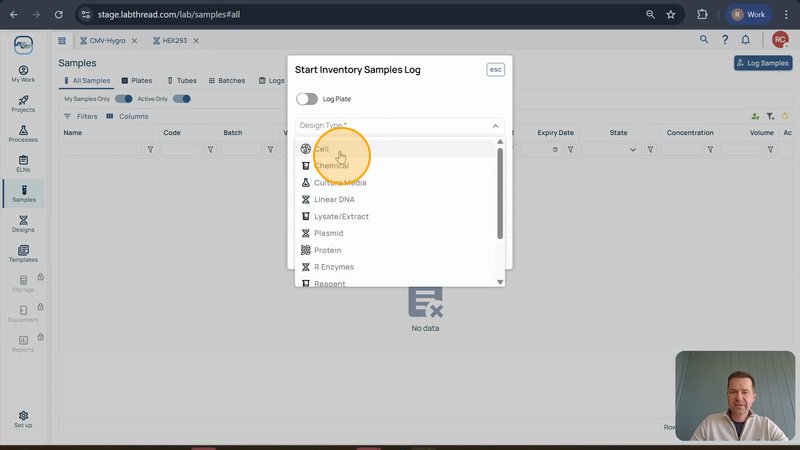Open My Work in the sidebar

tap(23, 74)
